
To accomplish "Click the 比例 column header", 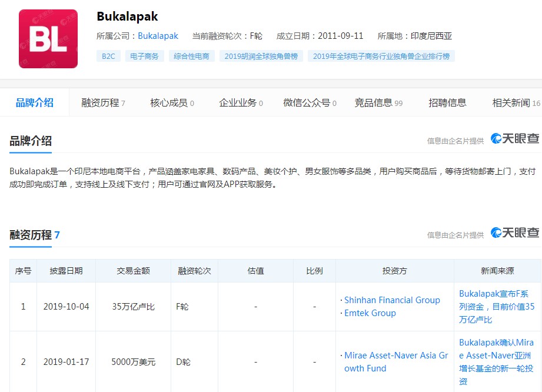I will click(x=314, y=271).
